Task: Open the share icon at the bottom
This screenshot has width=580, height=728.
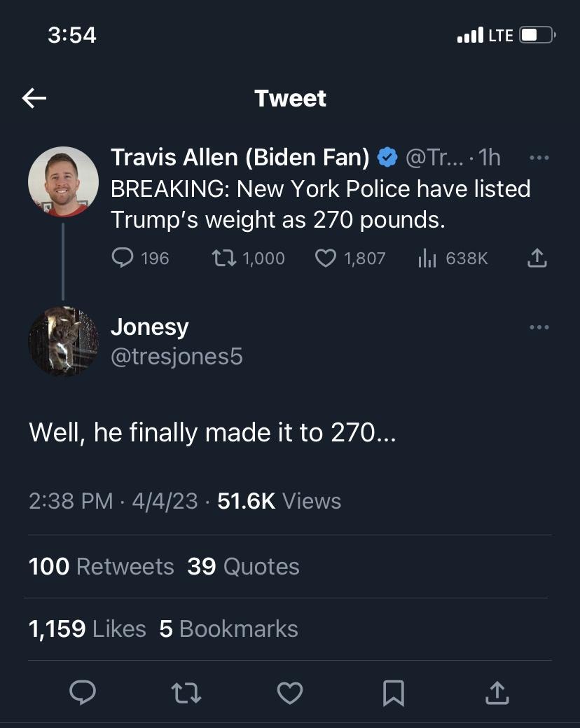Action: coord(497,694)
